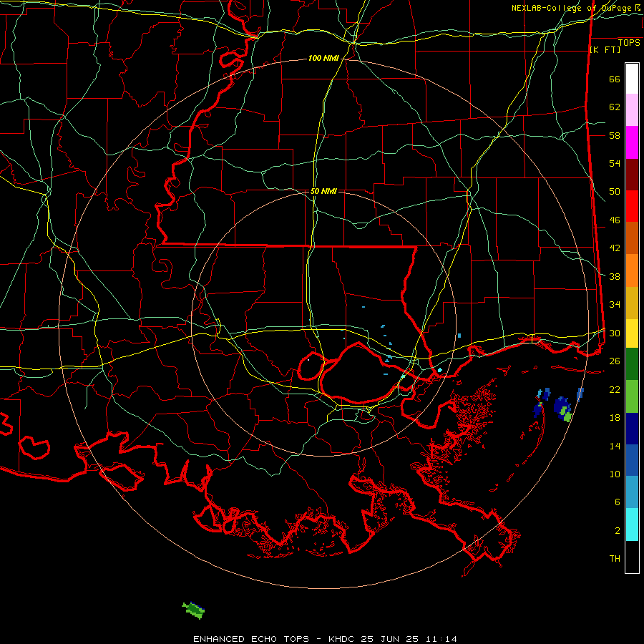The width and height of the screenshot is (644, 644).
Task: Click the KHDC radar site identifier
Action: pyautogui.click(x=343, y=639)
